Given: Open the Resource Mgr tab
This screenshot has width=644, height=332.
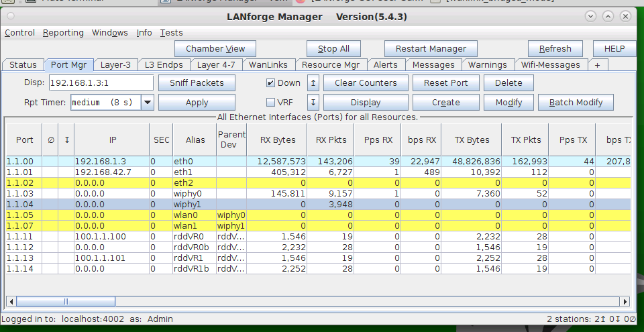Looking at the screenshot, I should click(331, 65).
